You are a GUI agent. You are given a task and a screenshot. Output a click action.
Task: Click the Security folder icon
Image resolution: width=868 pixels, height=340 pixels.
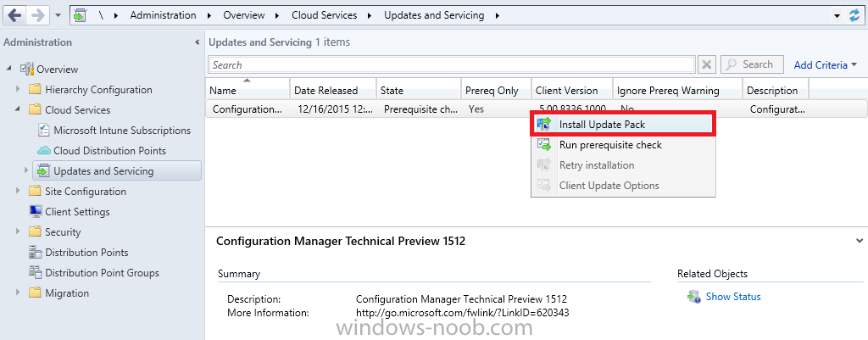pos(35,232)
